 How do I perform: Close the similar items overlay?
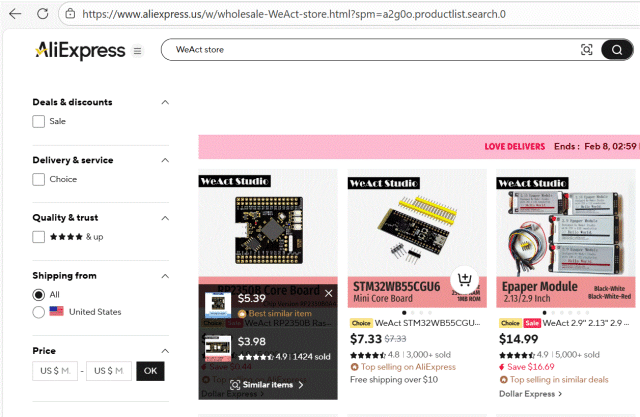point(329,293)
